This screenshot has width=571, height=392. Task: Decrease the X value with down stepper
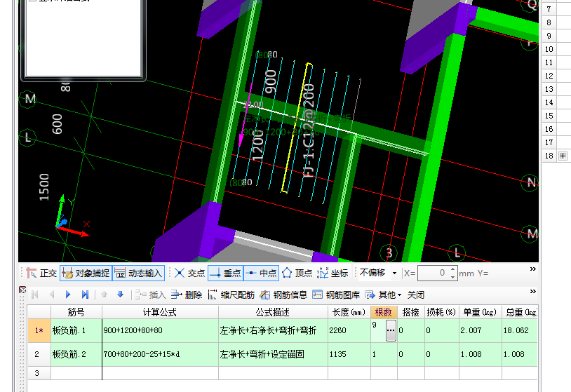(x=452, y=277)
